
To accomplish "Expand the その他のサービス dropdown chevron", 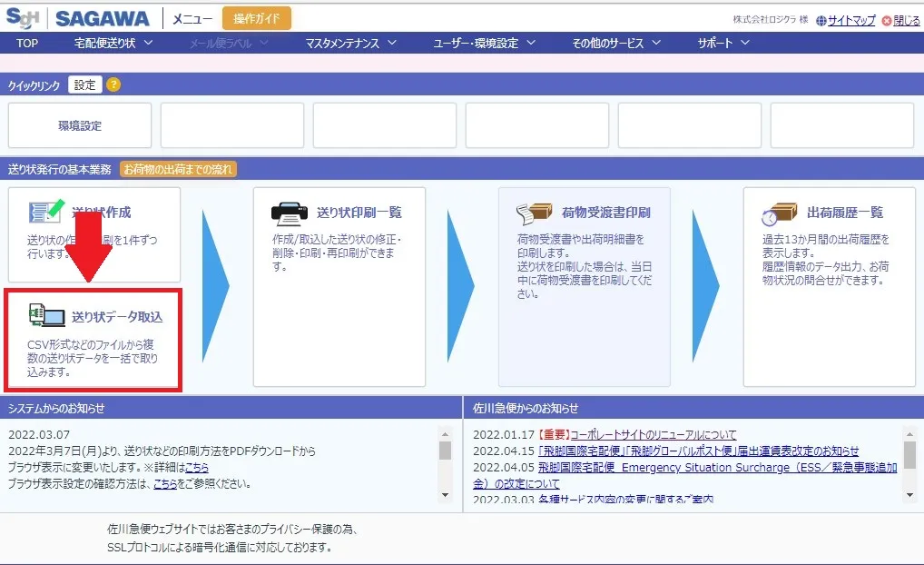I will click(656, 43).
